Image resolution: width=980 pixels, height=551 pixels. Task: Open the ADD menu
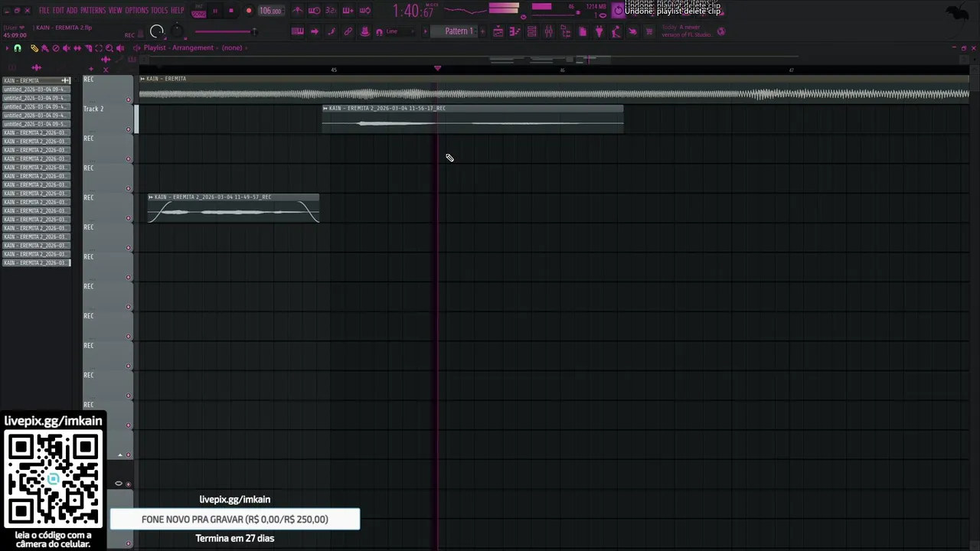pos(72,10)
